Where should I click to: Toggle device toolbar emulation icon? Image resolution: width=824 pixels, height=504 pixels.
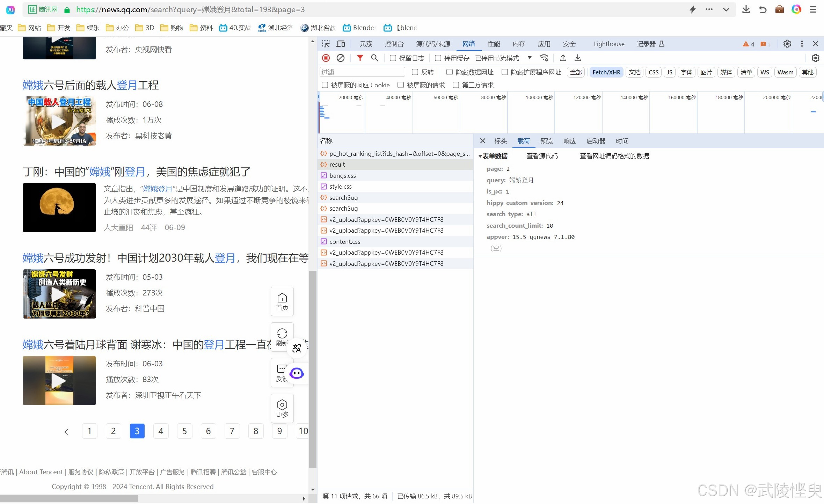[x=341, y=44]
